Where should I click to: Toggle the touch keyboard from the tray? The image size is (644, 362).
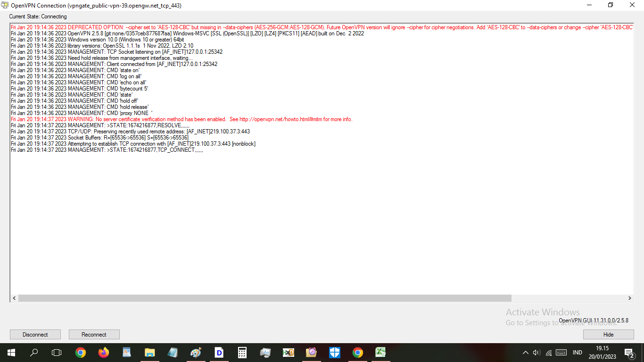[x=561, y=352]
